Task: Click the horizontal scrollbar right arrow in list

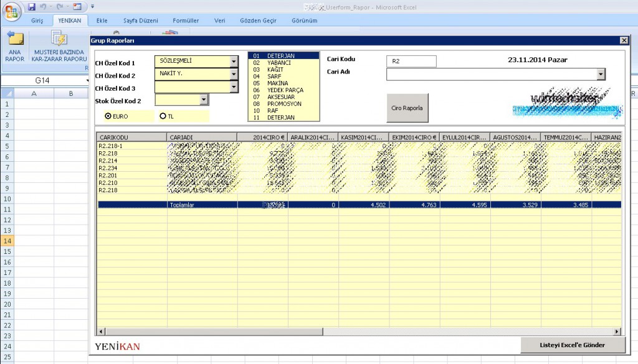Action: pyautogui.click(x=617, y=332)
